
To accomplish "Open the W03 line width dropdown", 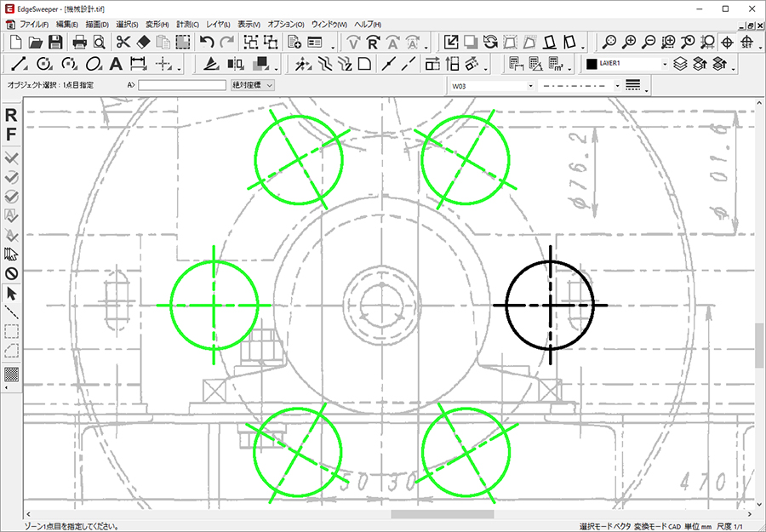I will tap(530, 86).
